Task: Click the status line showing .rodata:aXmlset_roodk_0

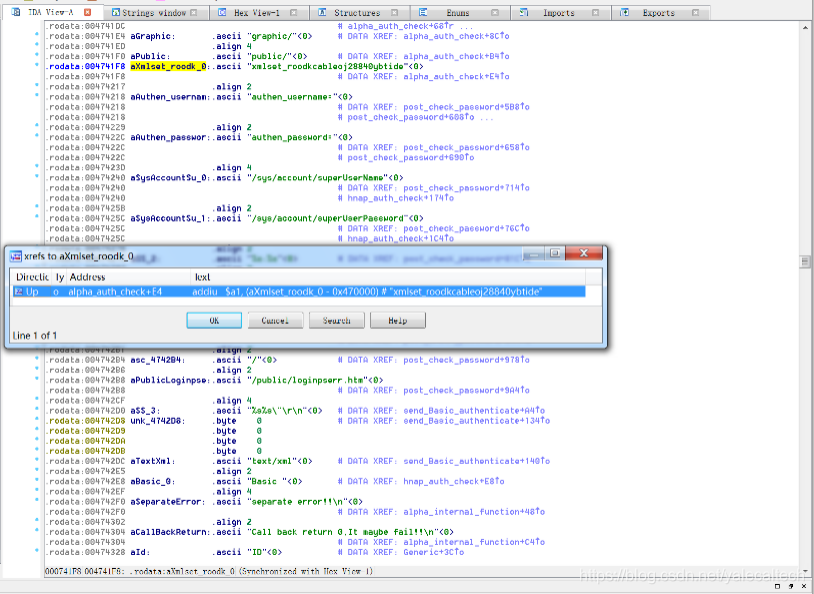Action: pyautogui.click(x=209, y=571)
